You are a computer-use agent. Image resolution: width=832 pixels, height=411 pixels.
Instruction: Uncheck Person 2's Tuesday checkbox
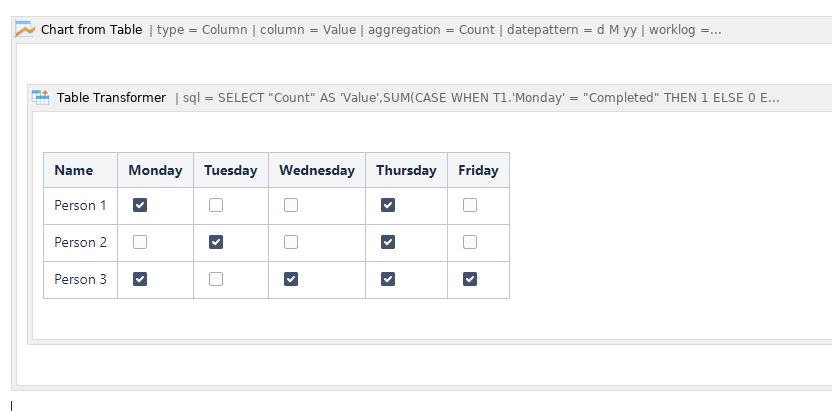coord(216,242)
